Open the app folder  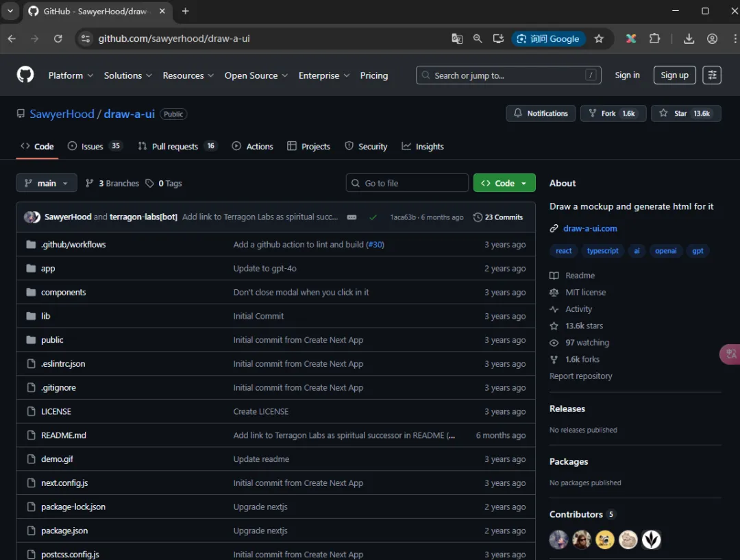(x=48, y=268)
